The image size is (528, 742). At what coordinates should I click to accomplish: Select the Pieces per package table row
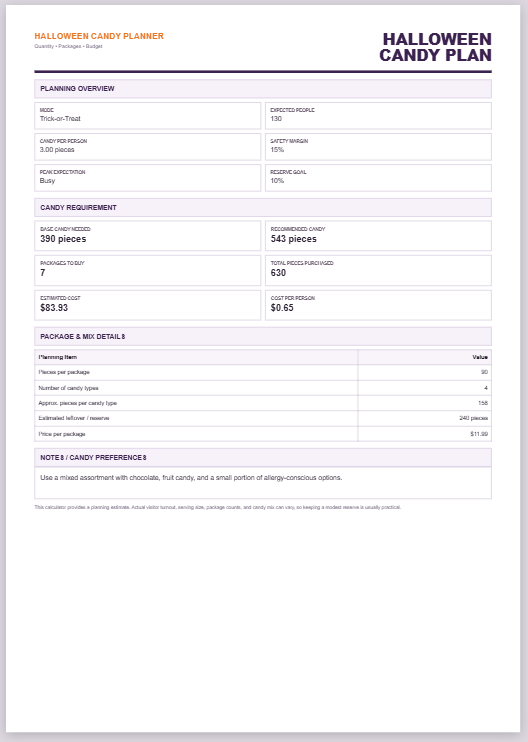(263, 372)
